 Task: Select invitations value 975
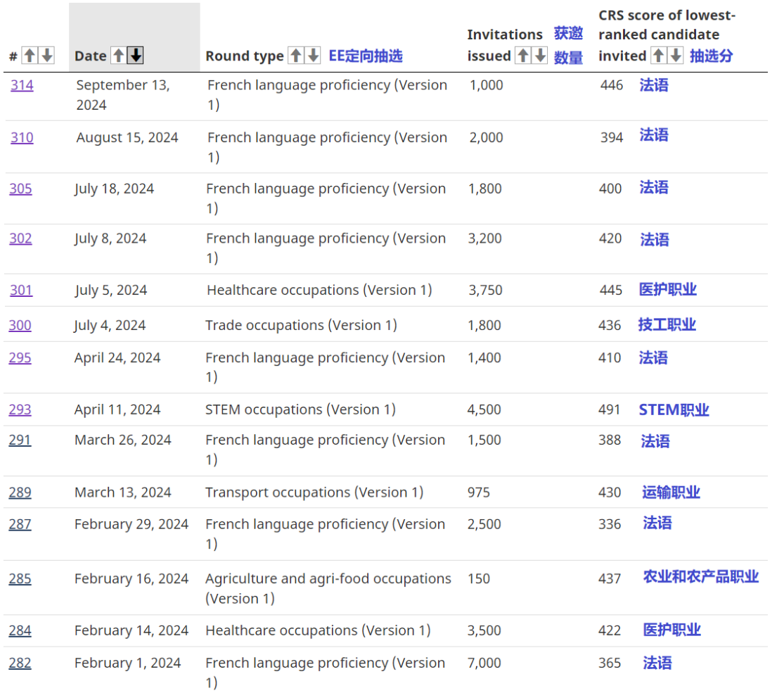479,492
